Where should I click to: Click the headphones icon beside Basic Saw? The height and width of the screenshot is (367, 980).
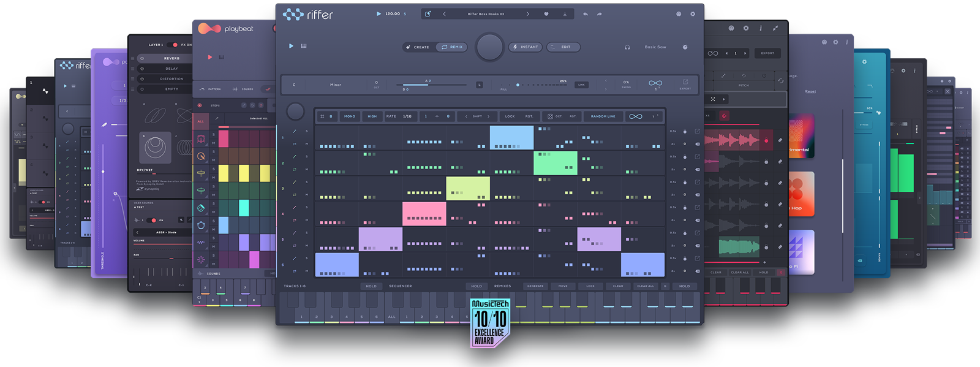[x=627, y=47]
